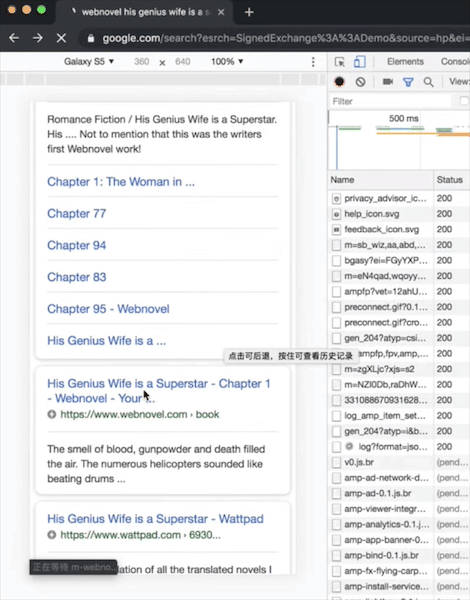Open the device toolbar three-dot menu
Image resolution: width=470 pixels, height=600 pixels.
coord(313,62)
